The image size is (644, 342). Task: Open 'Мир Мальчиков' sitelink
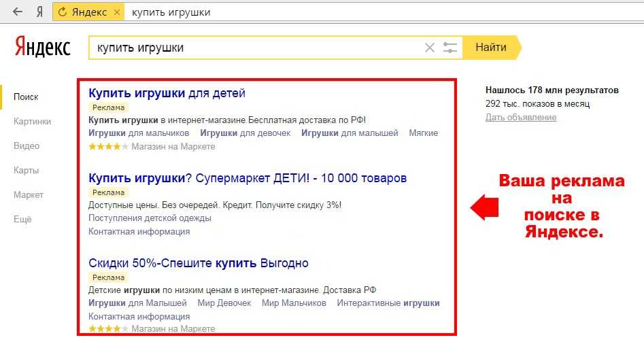coord(294,303)
